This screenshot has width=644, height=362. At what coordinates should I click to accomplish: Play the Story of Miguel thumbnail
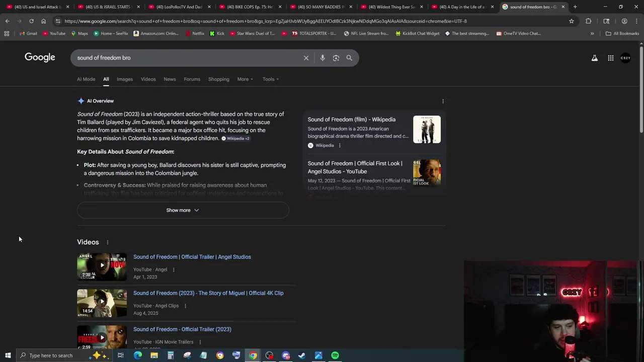pyautogui.click(x=102, y=303)
